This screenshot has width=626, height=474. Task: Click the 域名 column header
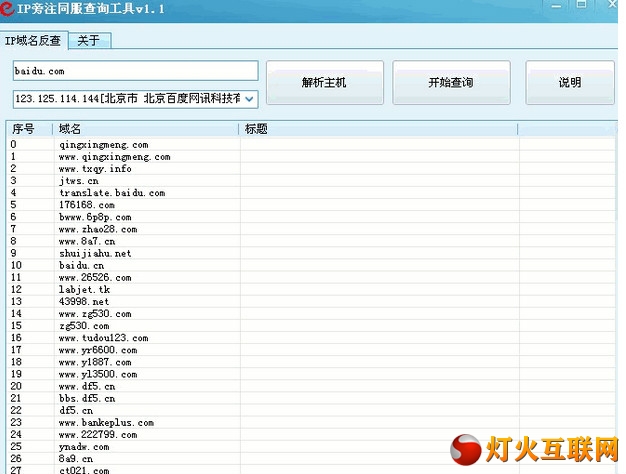click(x=146, y=129)
